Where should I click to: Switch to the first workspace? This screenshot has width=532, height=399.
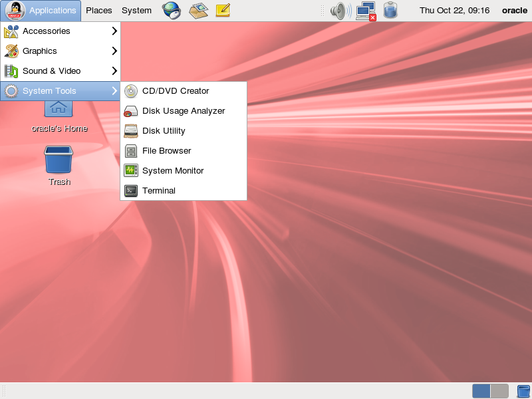tap(481, 391)
